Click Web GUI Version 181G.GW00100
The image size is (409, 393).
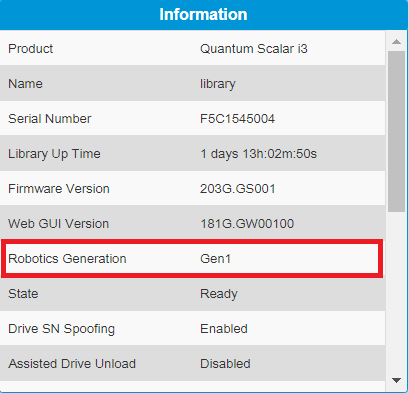(247, 224)
